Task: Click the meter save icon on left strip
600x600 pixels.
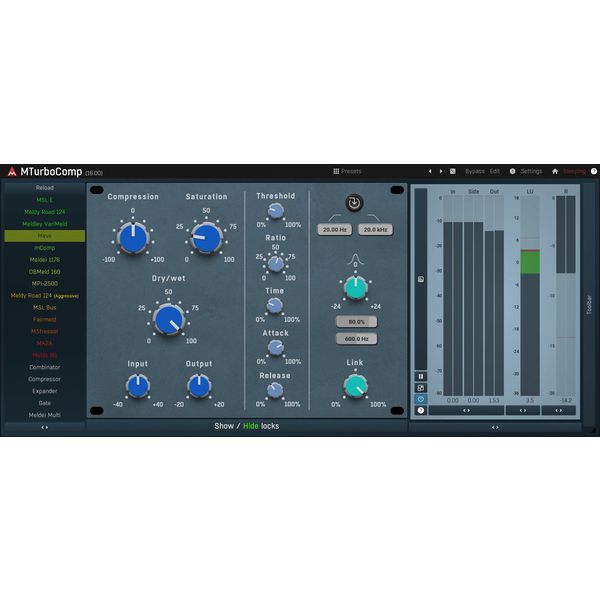Action: pos(421,279)
